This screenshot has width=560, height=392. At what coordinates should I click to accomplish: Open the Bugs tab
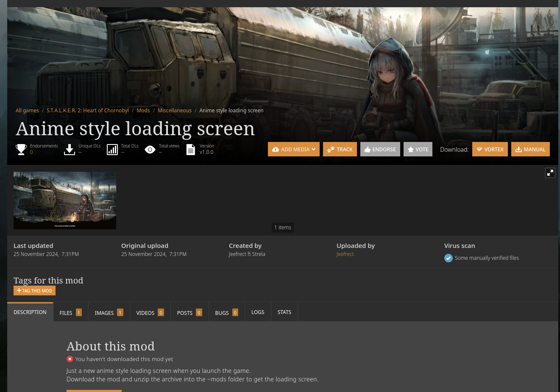[x=227, y=312]
